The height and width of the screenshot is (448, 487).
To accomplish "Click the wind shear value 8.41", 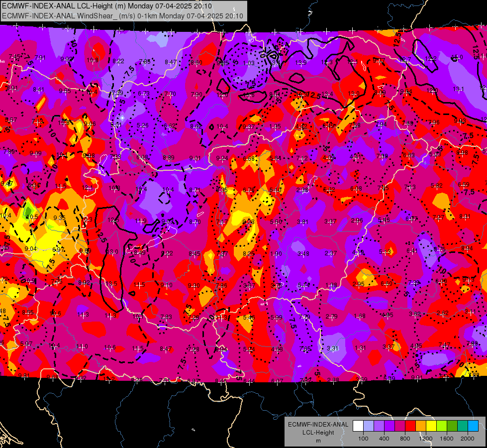I will (x=38, y=90).
